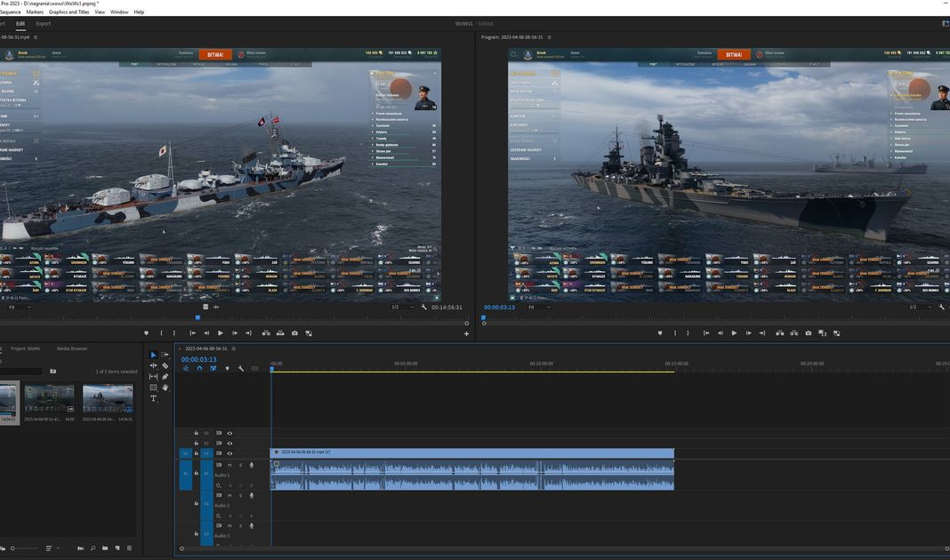The image size is (950, 560).
Task: Click Export Frame camera icon in Program monitor
Action: pos(808,333)
